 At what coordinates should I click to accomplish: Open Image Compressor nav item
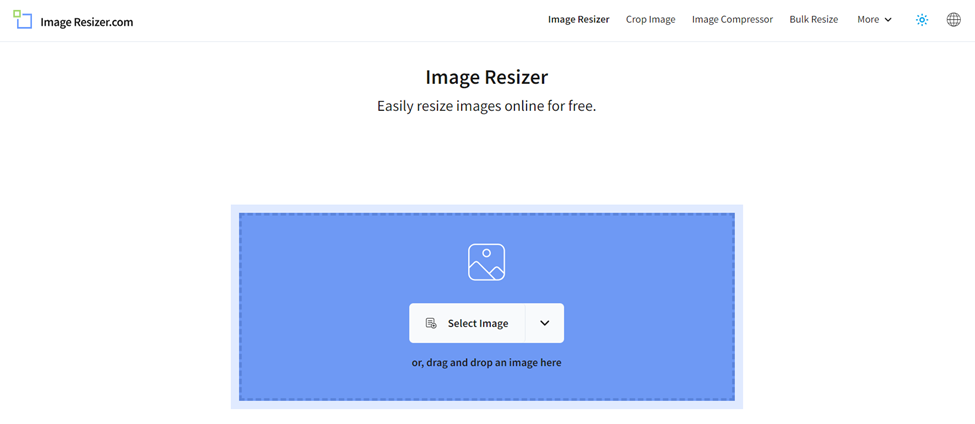pos(732,20)
